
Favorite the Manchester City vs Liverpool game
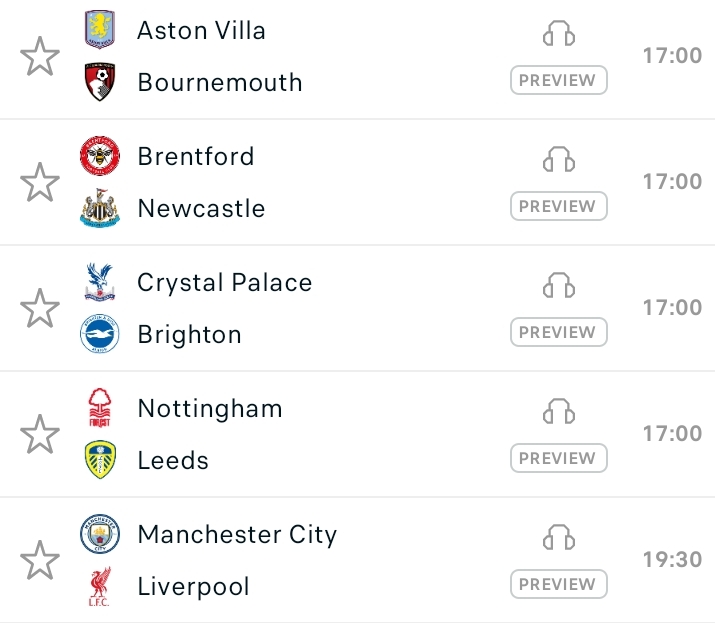pos(40,560)
